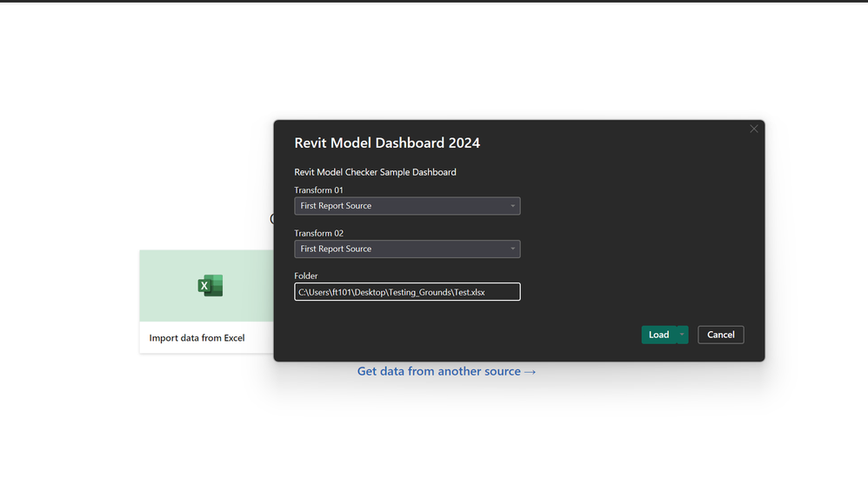Click the Excel icon on the import card
Viewport: 868px width, 485px height.
(x=210, y=285)
